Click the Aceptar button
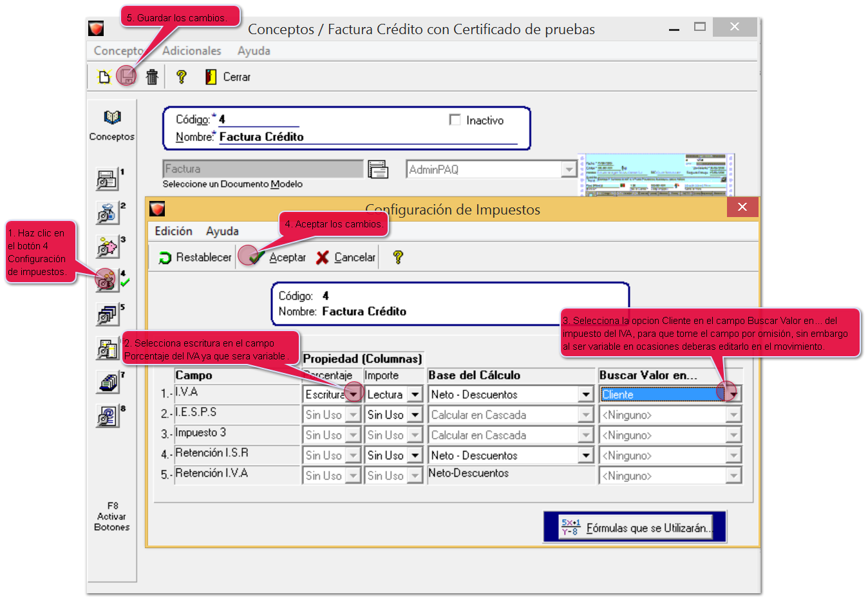 (x=278, y=258)
